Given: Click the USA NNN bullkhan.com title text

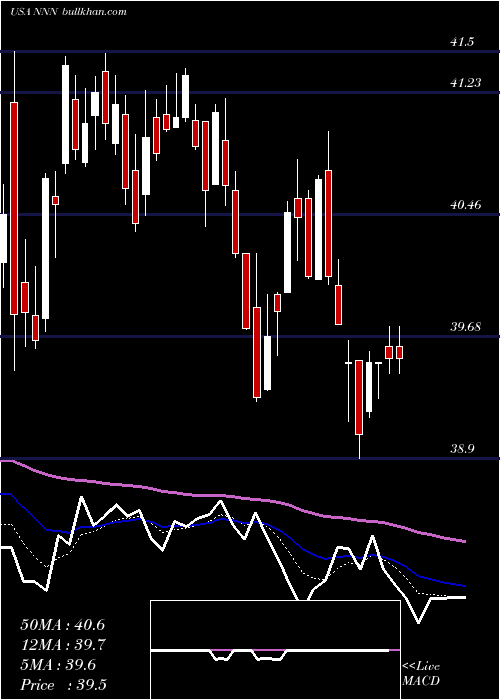Looking at the screenshot, I should coord(68,11).
